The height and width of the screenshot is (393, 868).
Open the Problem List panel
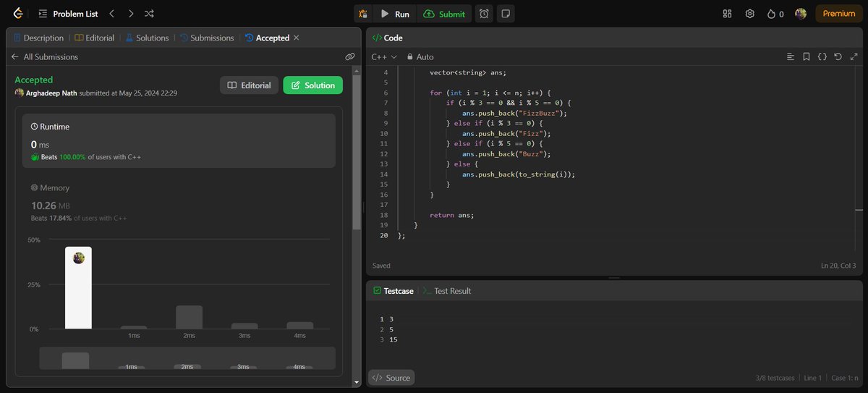[67, 13]
